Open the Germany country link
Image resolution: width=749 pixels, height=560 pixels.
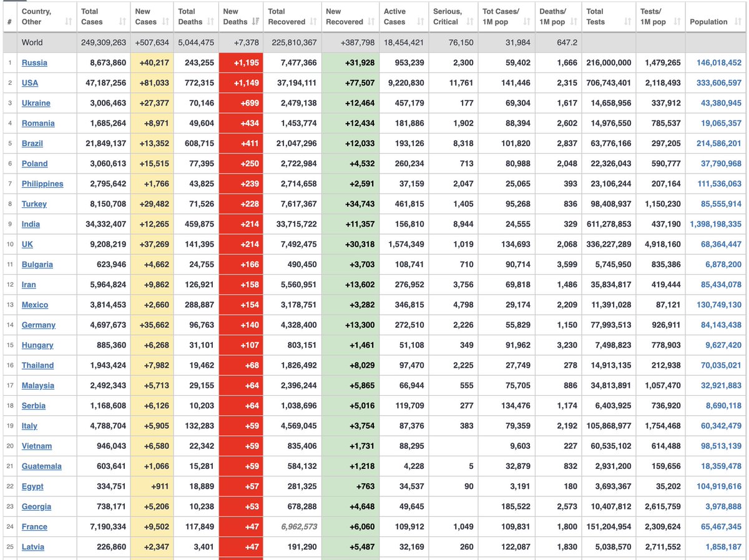pos(39,325)
